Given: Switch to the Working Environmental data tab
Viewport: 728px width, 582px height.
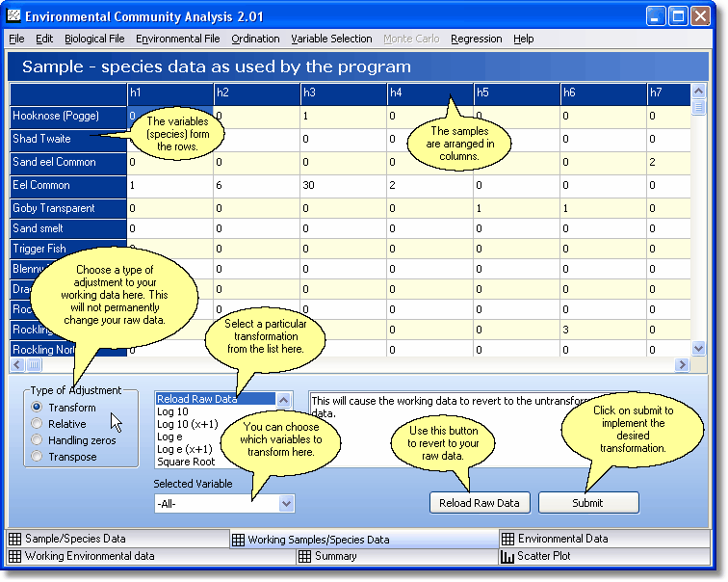Looking at the screenshot, I should (x=151, y=556).
